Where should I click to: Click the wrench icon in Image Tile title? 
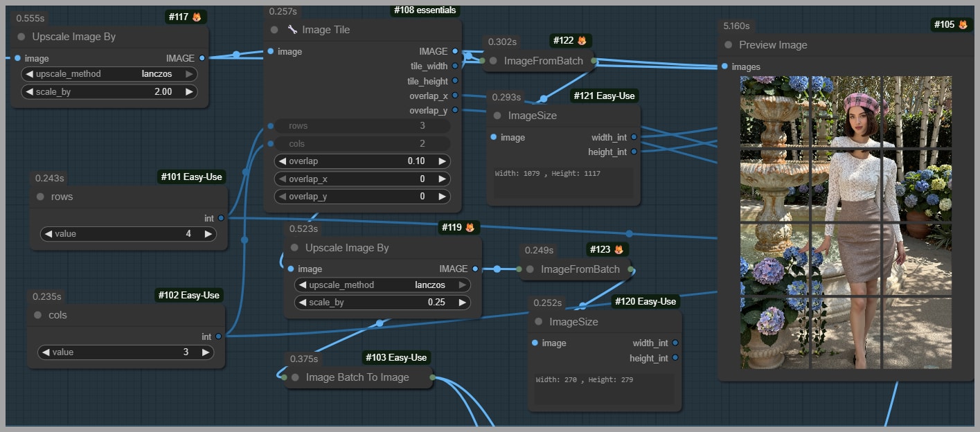pyautogui.click(x=292, y=30)
